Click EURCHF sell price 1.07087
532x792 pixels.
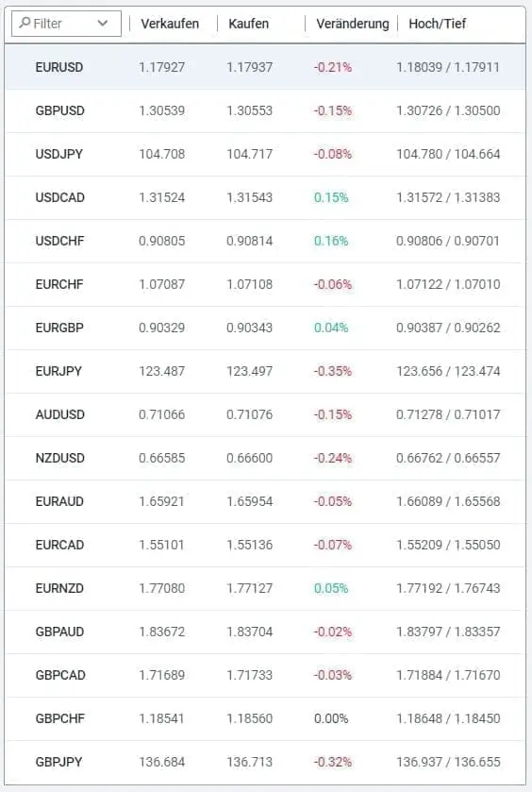(162, 284)
